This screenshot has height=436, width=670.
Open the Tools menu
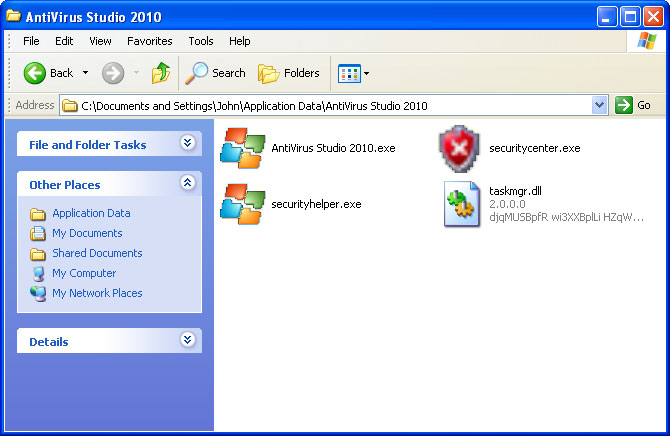201,41
